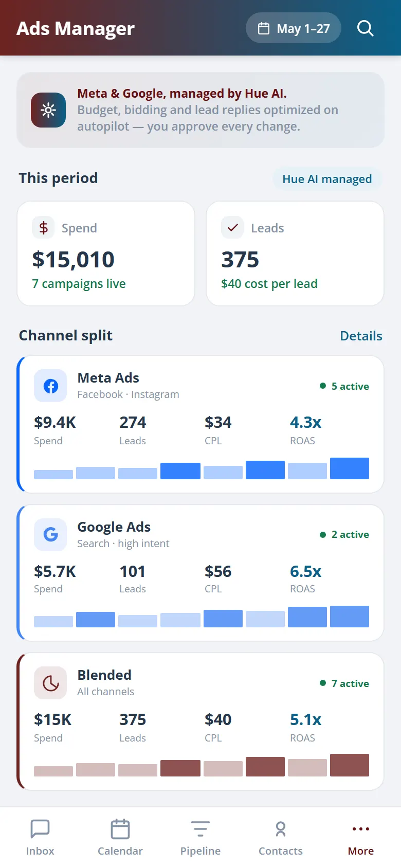Click $15,010 total spend figure
The image size is (401, 868).
pyautogui.click(x=73, y=260)
